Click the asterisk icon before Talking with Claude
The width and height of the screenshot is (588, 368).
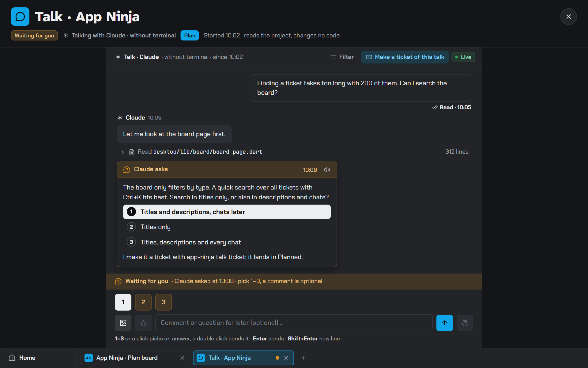(66, 36)
